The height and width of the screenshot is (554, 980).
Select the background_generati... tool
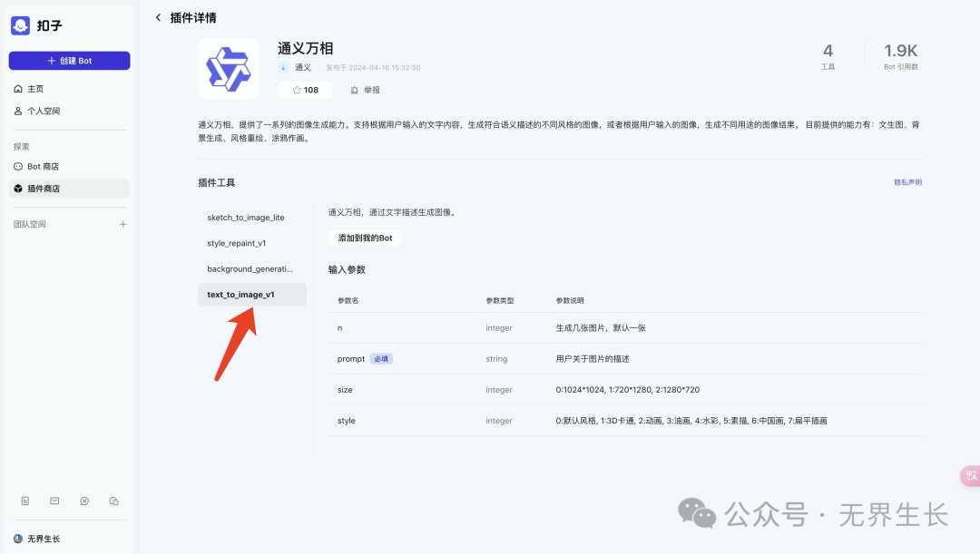tap(252, 268)
